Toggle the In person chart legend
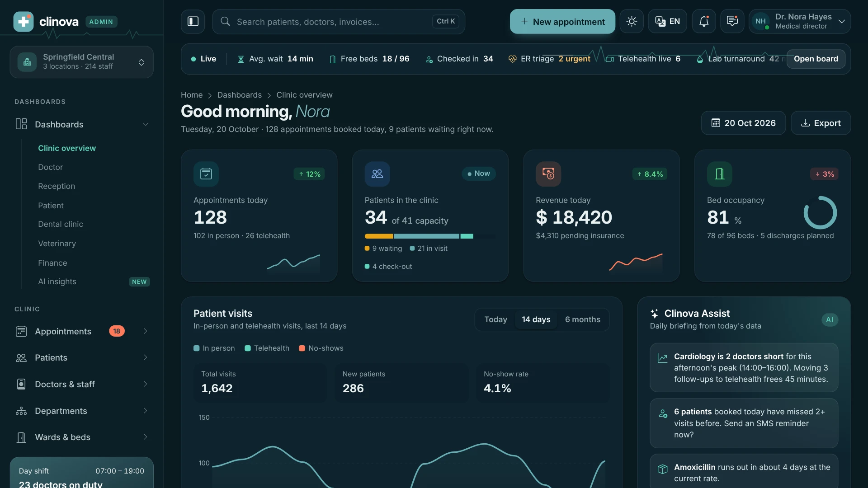The width and height of the screenshot is (868, 488). point(214,348)
